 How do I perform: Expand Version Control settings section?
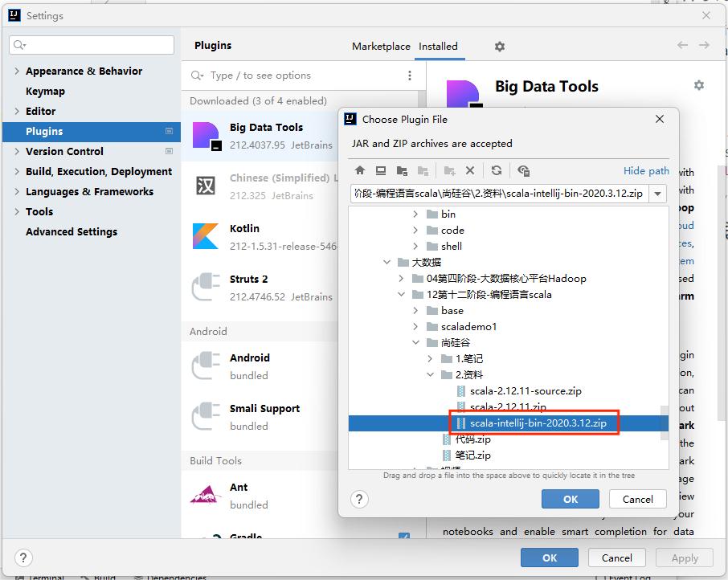17,151
